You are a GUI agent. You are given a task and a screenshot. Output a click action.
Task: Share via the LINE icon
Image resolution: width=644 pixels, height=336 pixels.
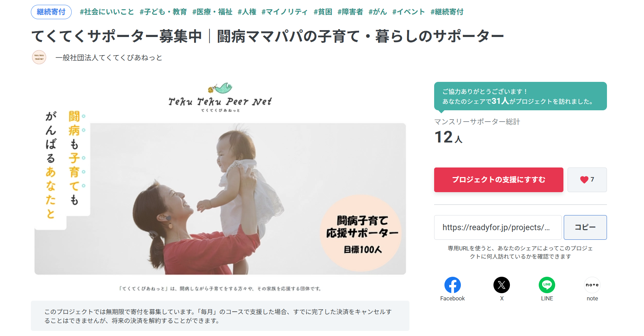pos(547,285)
